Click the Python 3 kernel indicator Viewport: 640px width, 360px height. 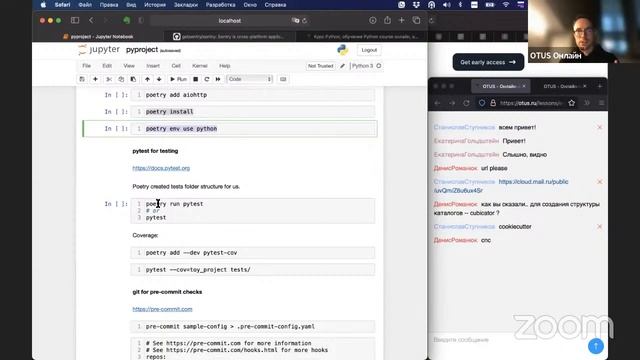366,66
